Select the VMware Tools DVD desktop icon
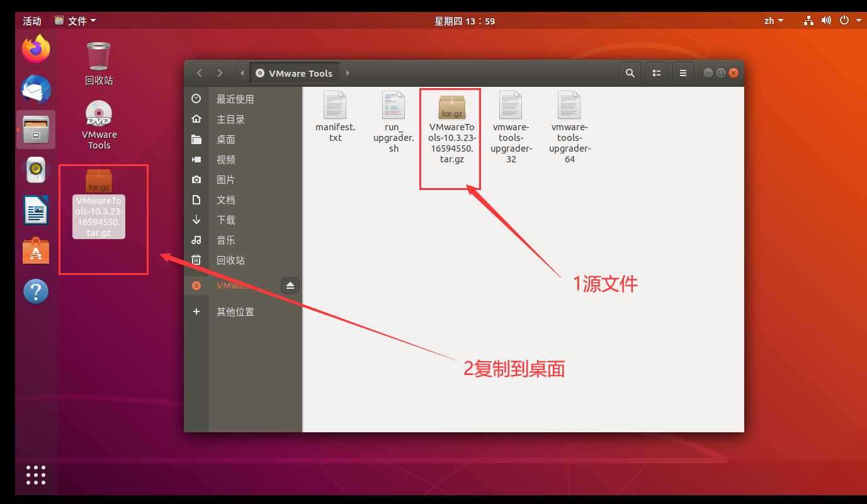 click(x=99, y=125)
